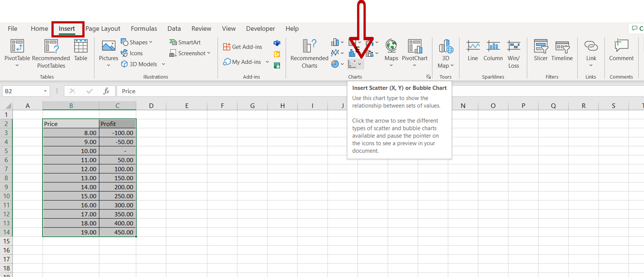Screen dimensions: 644x277
Task: Select the Maps chart option
Action: (390, 53)
